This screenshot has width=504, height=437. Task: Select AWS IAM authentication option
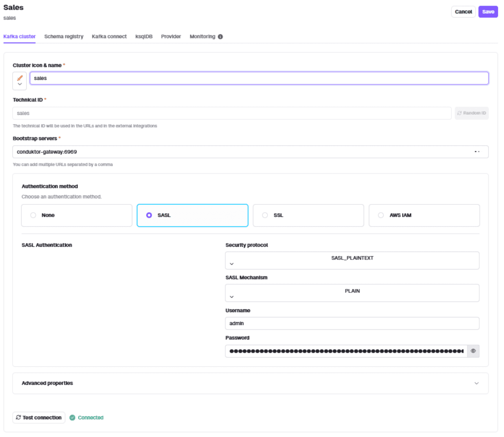tap(381, 215)
